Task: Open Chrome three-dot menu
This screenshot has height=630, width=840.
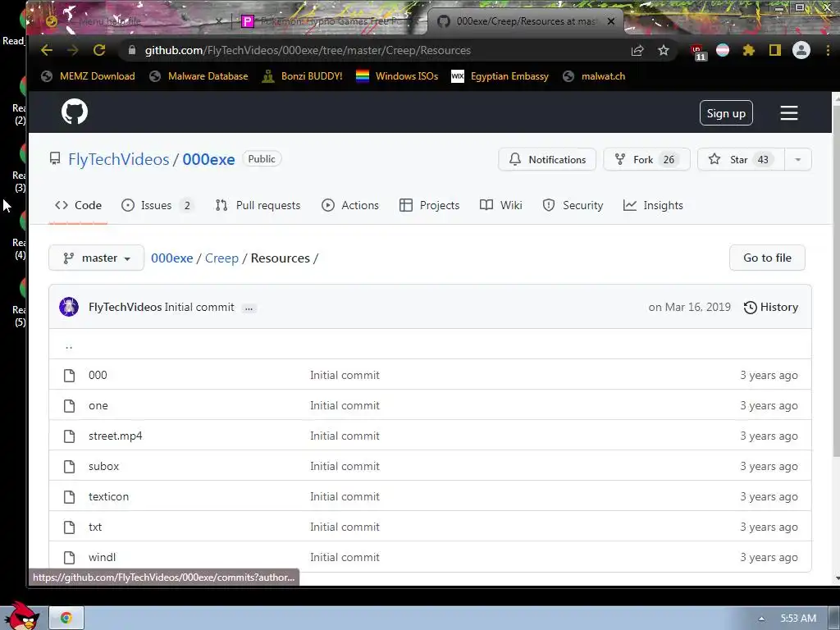Action: pyautogui.click(x=829, y=50)
